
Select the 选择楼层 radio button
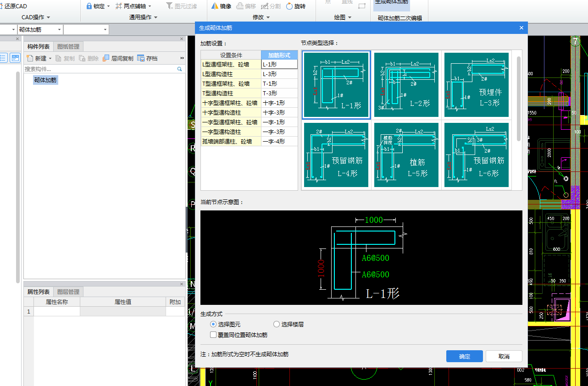tap(277, 324)
